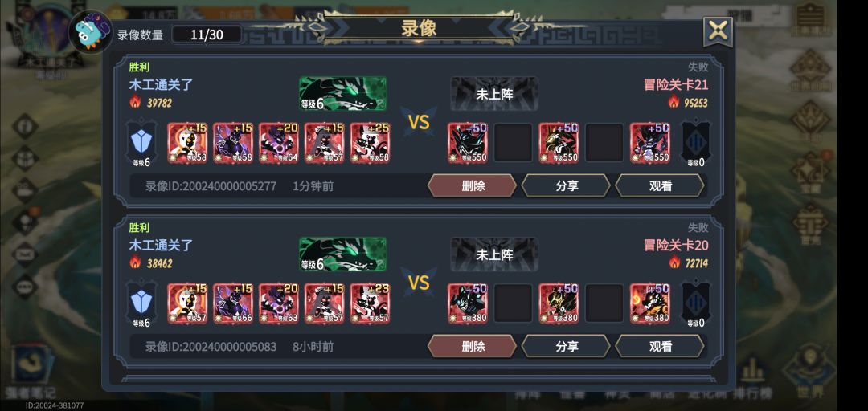The width and height of the screenshot is (868, 411).
Task: Delete replay ID 200240000005277
Action: click(473, 186)
